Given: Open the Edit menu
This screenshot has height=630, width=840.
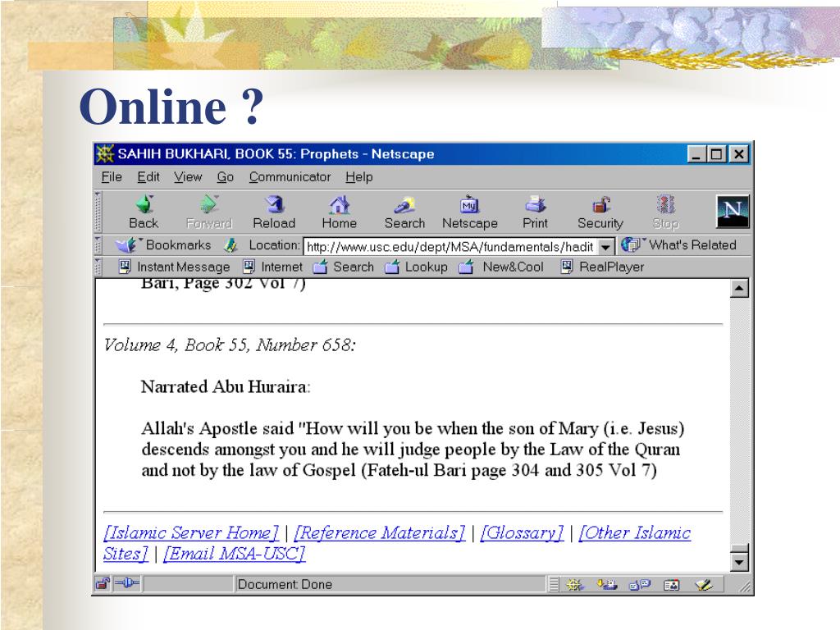Looking at the screenshot, I should pos(148,177).
